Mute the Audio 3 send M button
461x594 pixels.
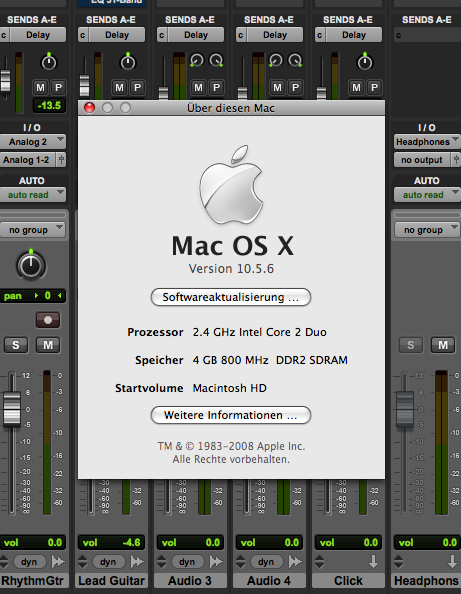click(x=198, y=88)
